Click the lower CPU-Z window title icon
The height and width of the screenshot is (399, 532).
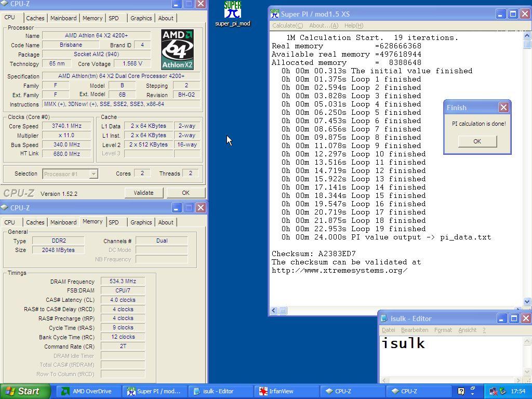pyautogui.click(x=5, y=207)
